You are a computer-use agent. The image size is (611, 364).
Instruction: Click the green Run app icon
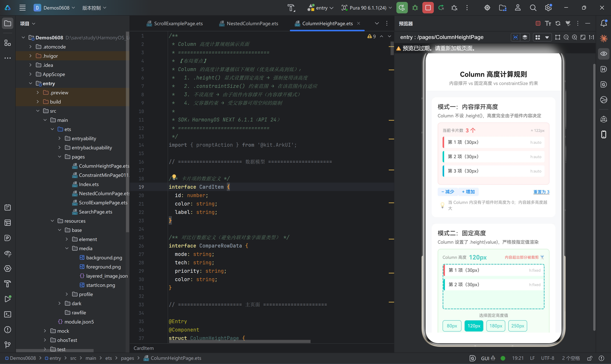pyautogui.click(x=402, y=8)
